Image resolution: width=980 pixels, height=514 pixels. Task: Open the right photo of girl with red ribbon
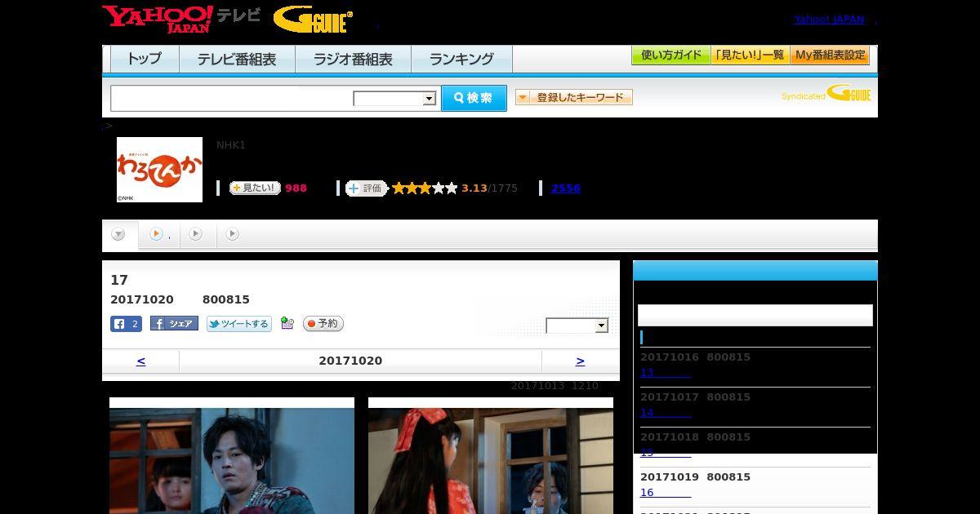(491, 456)
